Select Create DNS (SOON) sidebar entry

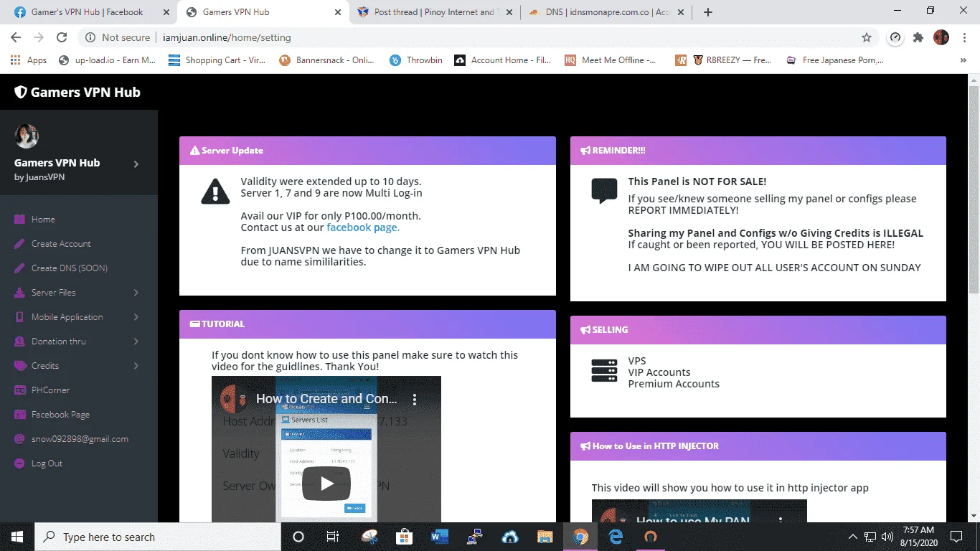tap(69, 268)
